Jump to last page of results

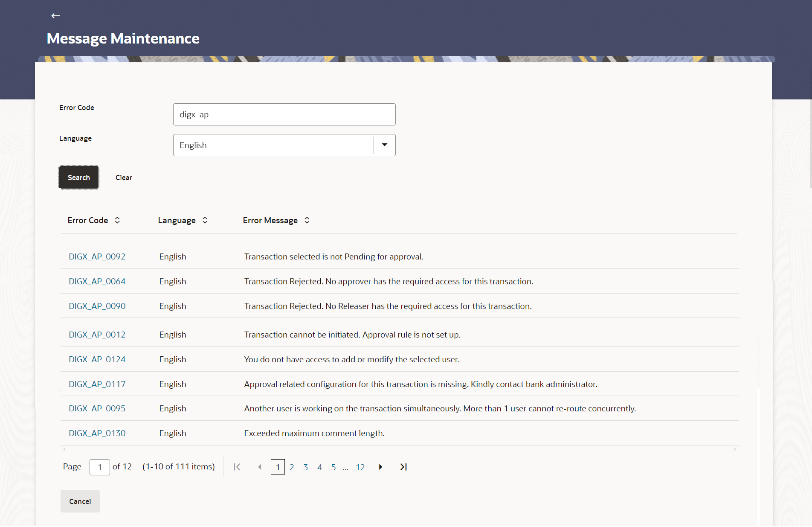(403, 467)
